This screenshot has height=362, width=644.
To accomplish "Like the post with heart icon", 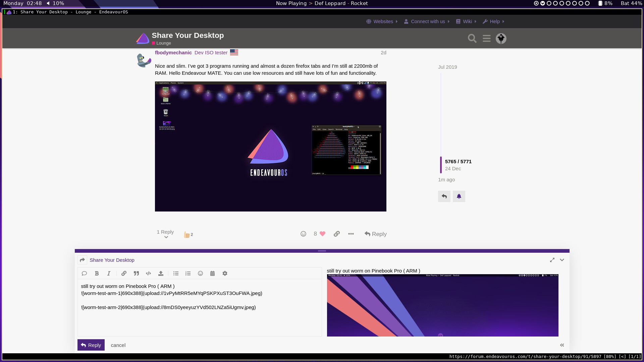I will [322, 234].
